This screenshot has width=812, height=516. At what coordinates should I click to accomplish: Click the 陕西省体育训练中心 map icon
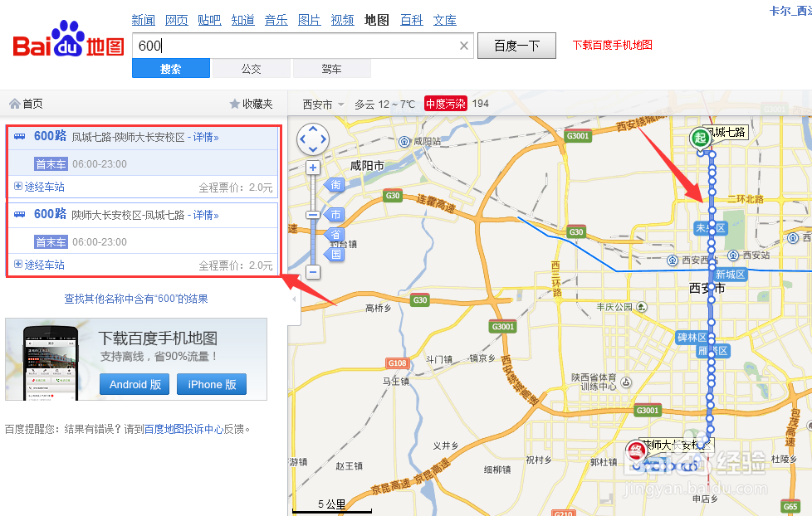coord(626,382)
